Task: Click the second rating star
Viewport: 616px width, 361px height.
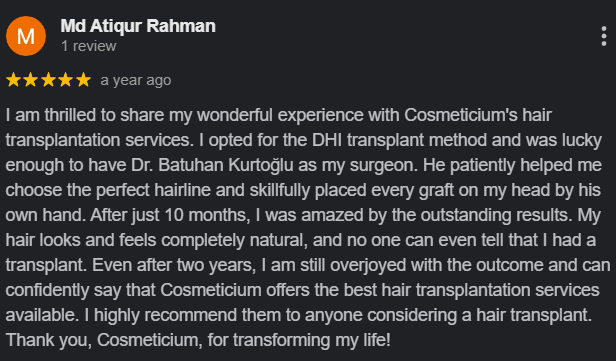Action: point(31,80)
